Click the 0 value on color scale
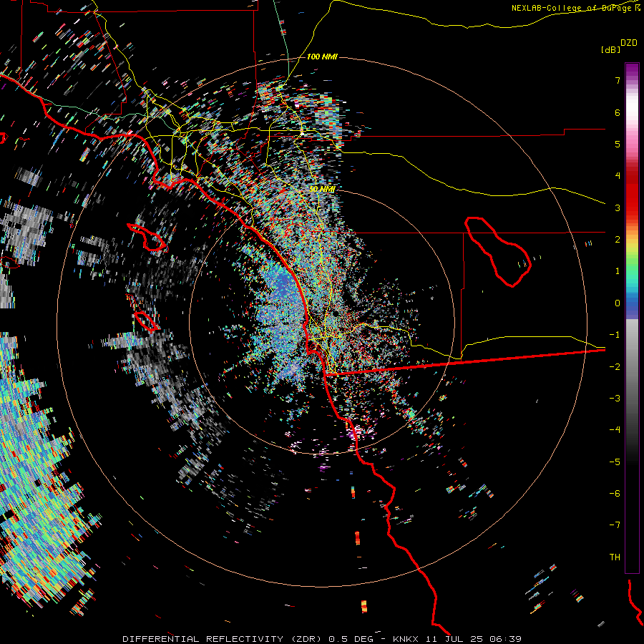Image resolution: width=644 pixels, height=644 pixels. click(x=618, y=303)
